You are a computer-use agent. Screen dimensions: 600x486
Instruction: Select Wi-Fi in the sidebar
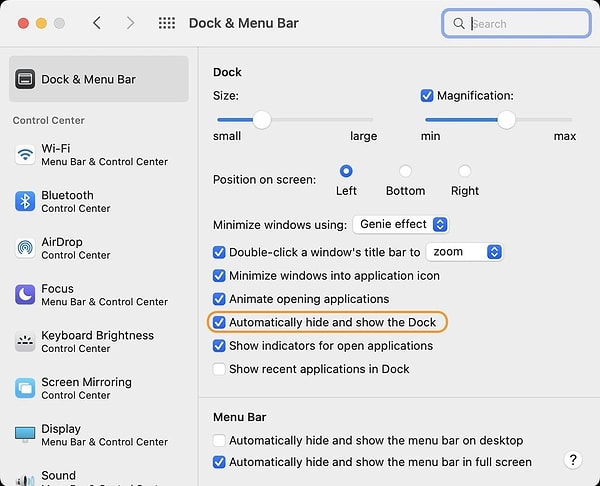(99, 155)
